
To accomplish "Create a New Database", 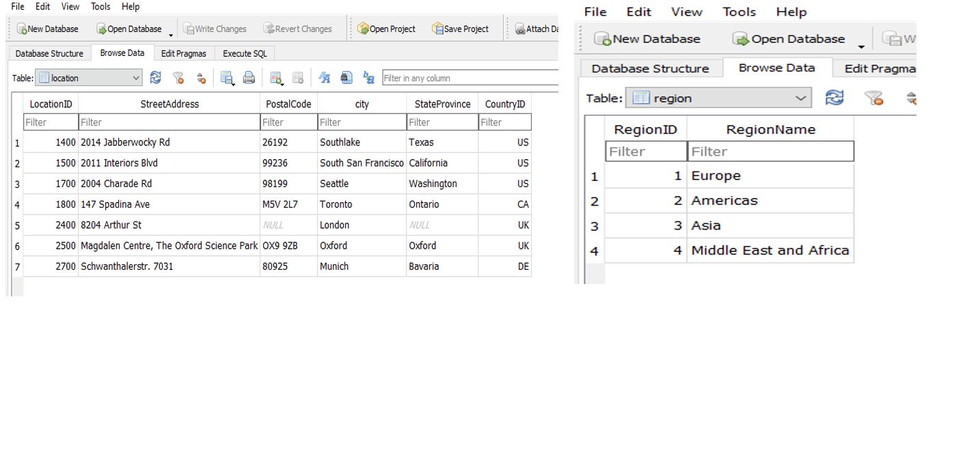I will click(47, 29).
